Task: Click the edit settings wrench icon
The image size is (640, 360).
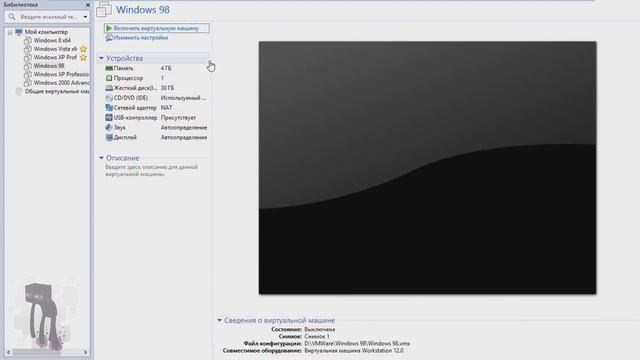Action: tap(109, 38)
